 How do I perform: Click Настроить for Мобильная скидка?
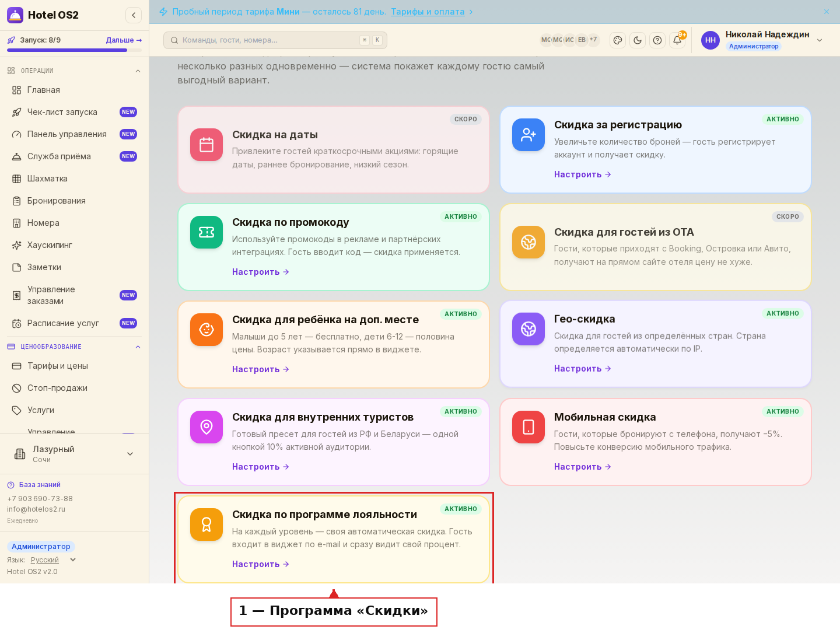(x=582, y=467)
